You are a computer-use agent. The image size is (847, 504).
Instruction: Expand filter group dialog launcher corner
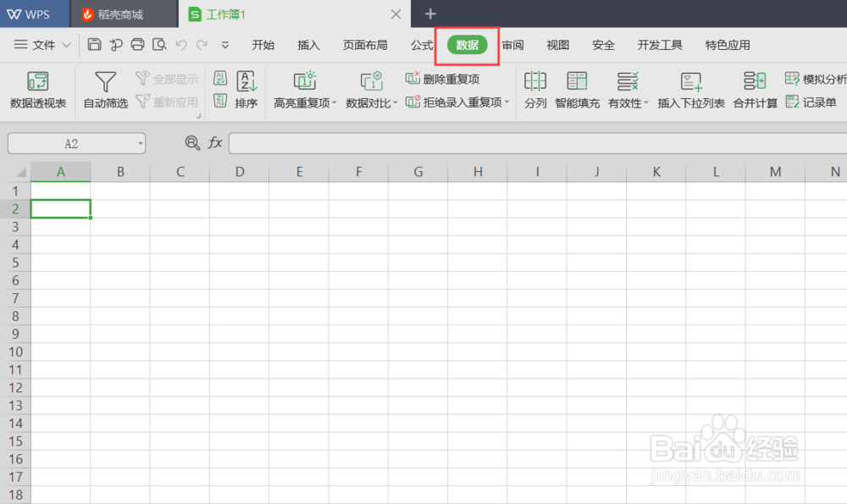198,115
